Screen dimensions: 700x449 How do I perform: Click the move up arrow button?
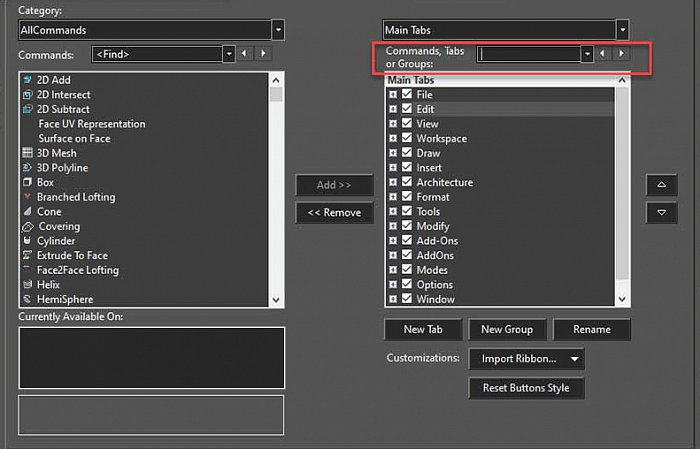[x=661, y=185]
